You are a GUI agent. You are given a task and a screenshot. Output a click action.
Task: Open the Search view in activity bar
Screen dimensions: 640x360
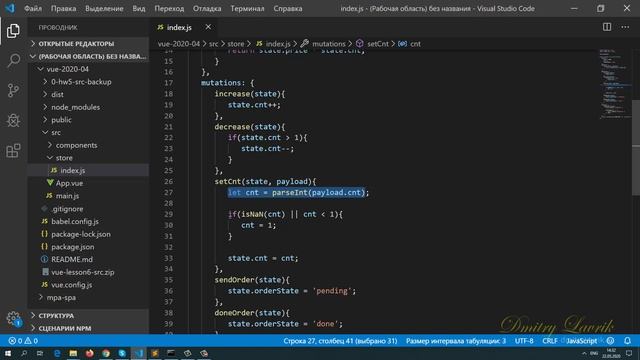coord(13,61)
